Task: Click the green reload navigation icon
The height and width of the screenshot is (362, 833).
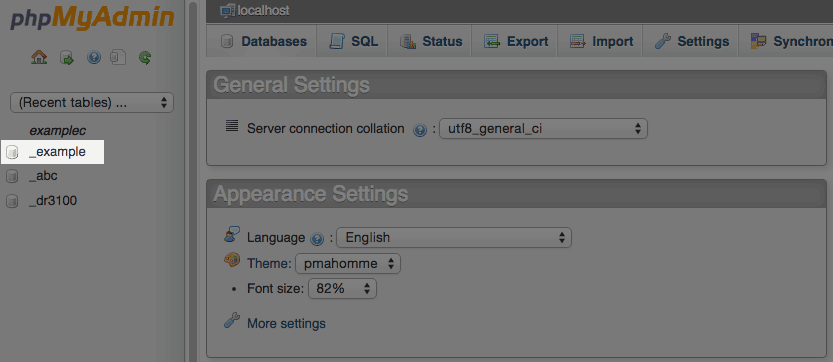Action: 145,57
